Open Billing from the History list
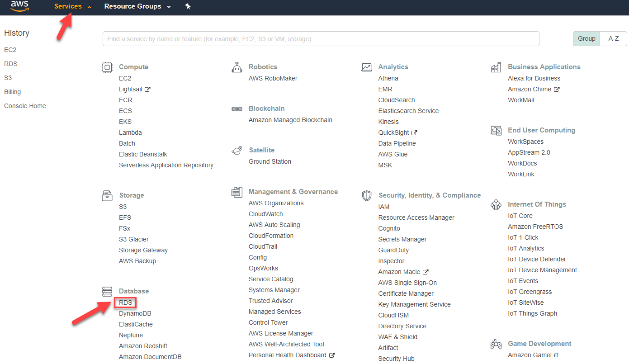 coord(13,92)
